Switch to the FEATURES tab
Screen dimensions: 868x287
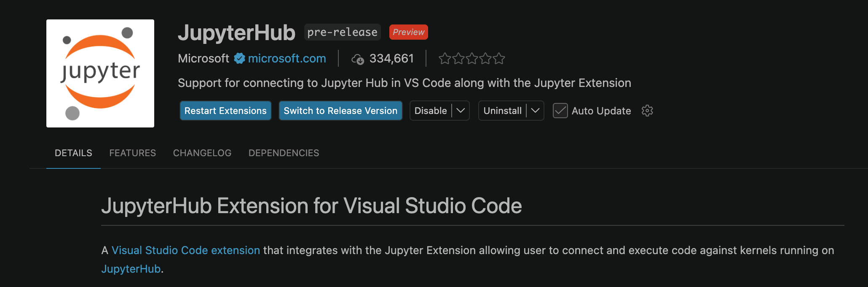point(133,153)
